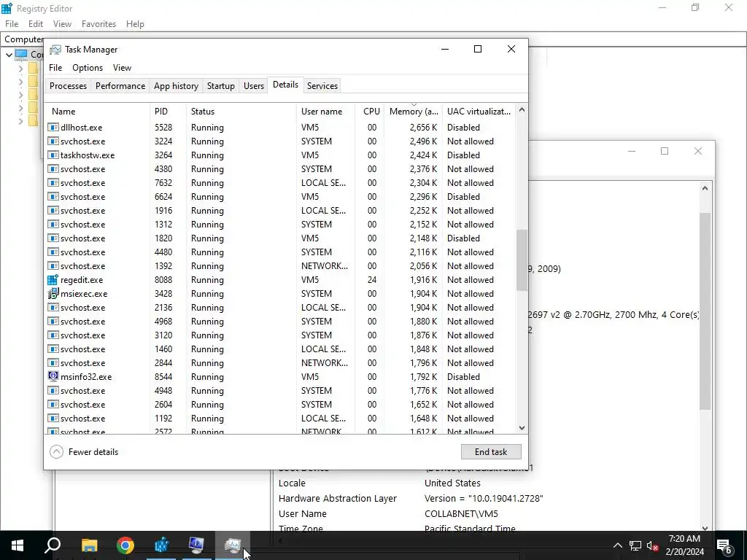This screenshot has width=747, height=560.
Task: Click System Information scroll up arrow
Action: point(705,188)
